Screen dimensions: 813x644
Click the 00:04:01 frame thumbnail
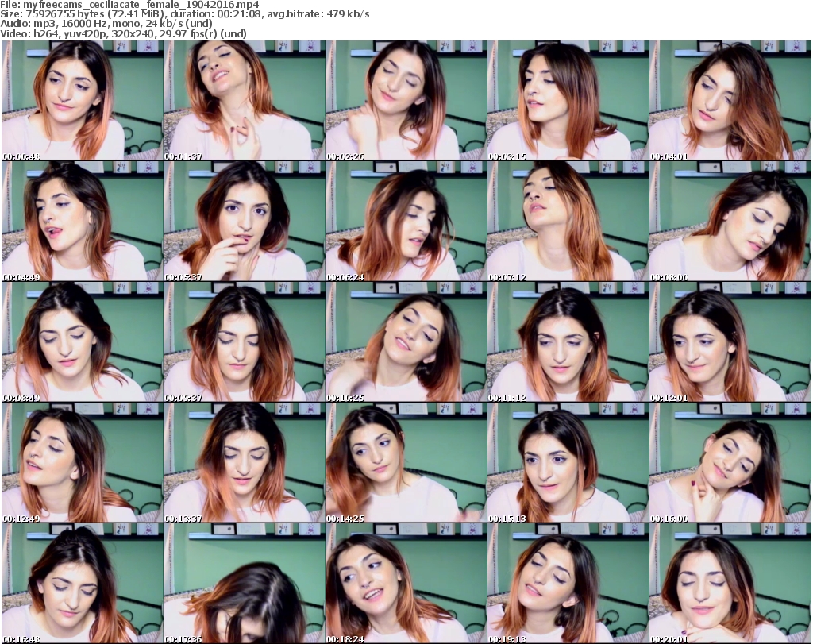[730, 101]
